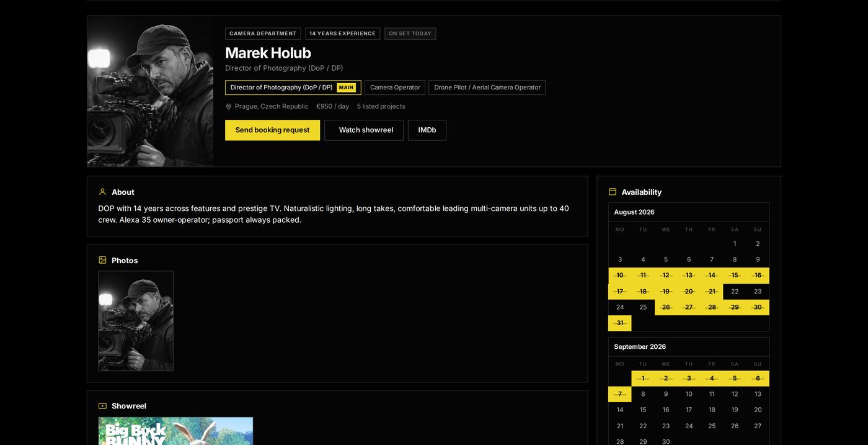Select available date September 13
The width and height of the screenshot is (868, 445).
pos(758,394)
